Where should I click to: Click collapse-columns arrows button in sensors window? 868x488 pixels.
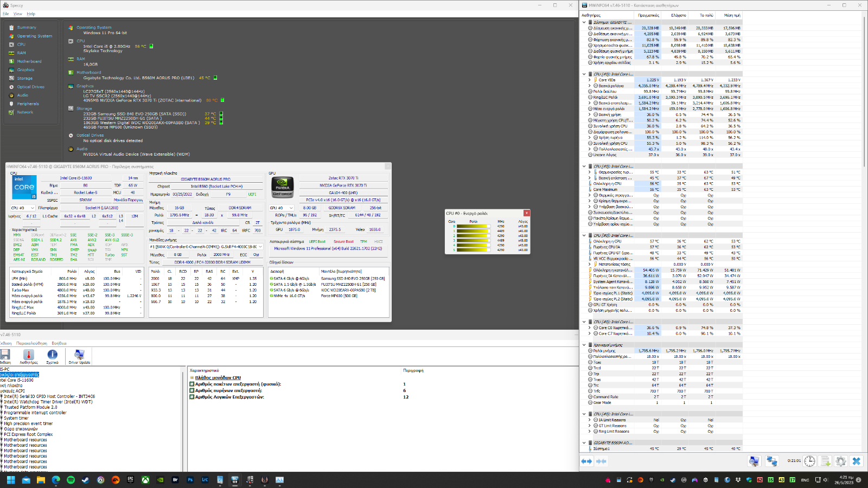click(601, 461)
